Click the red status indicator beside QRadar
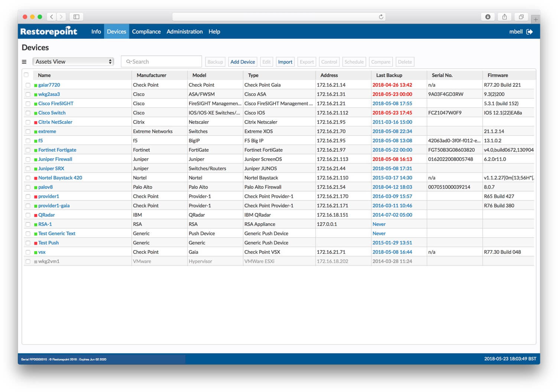558x392 pixels. 36,215
